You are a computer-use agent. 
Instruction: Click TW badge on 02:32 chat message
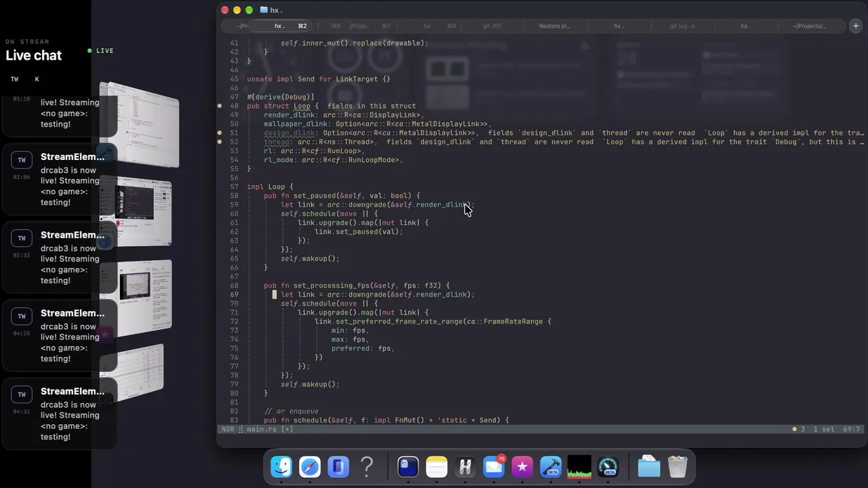pyautogui.click(x=22, y=238)
